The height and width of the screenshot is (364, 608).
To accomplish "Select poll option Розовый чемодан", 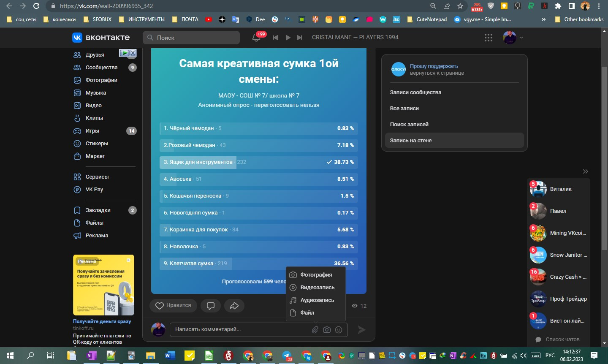I will [259, 145].
